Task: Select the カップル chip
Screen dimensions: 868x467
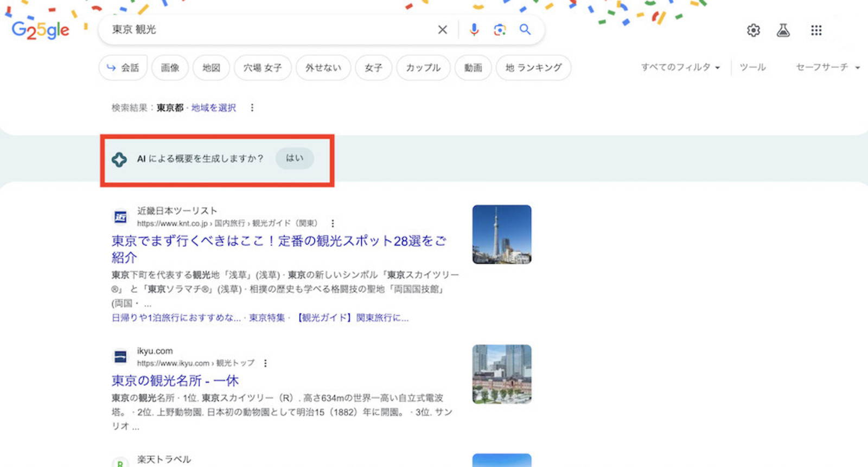Action: [423, 68]
